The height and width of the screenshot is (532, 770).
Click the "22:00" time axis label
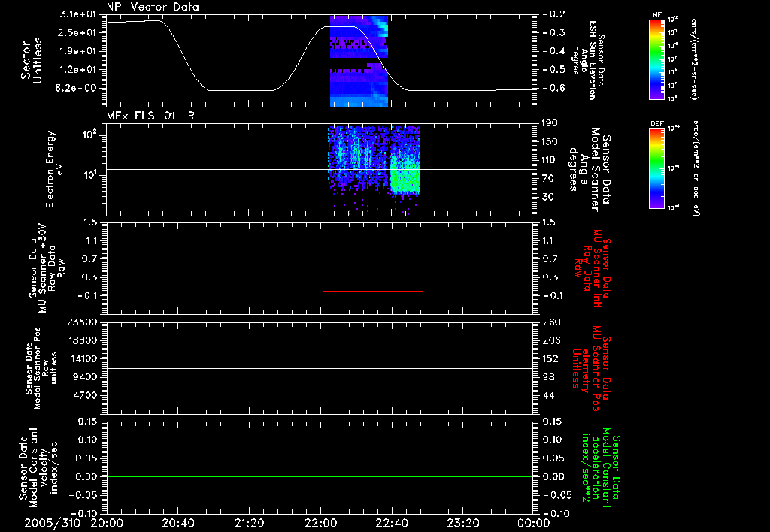pyautogui.click(x=320, y=523)
